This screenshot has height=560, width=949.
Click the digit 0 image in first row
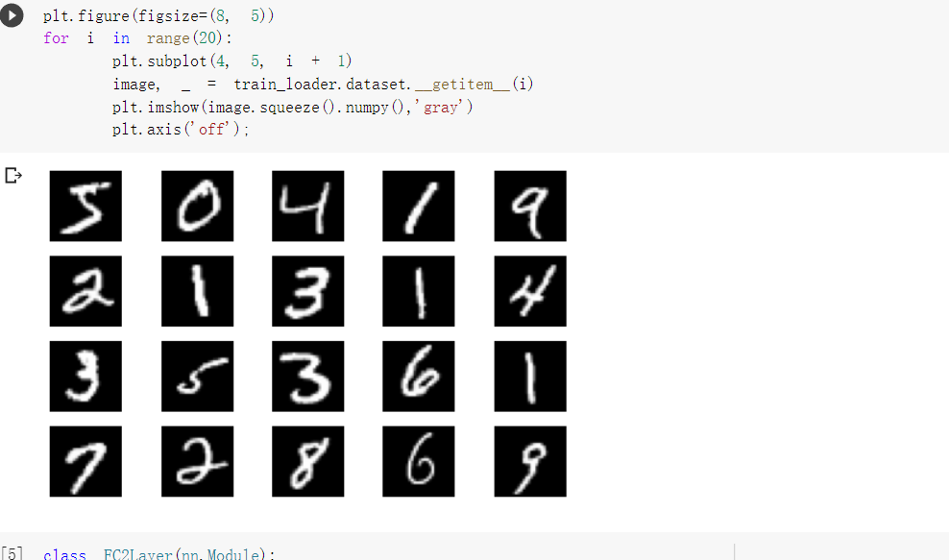pyautogui.click(x=197, y=206)
